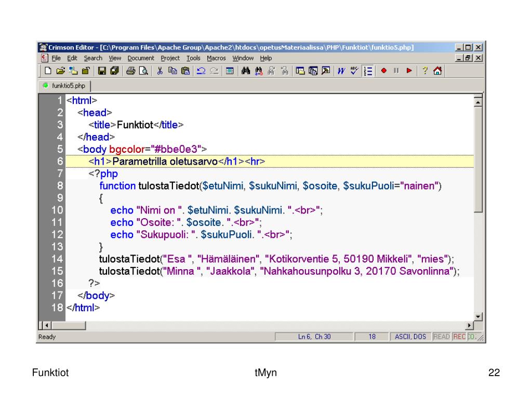Click the READ indicator in the status bar
This screenshot has width=532, height=399.
tap(442, 337)
